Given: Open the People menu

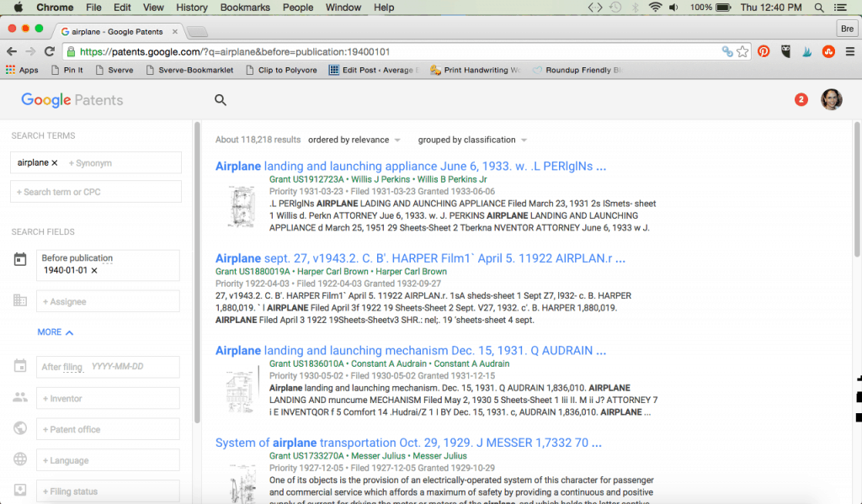Looking at the screenshot, I should [x=298, y=8].
